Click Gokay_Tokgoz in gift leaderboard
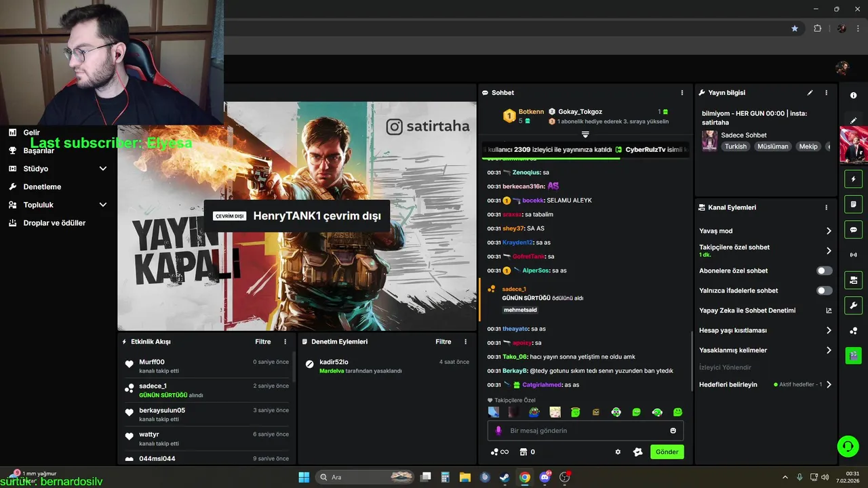 point(580,112)
